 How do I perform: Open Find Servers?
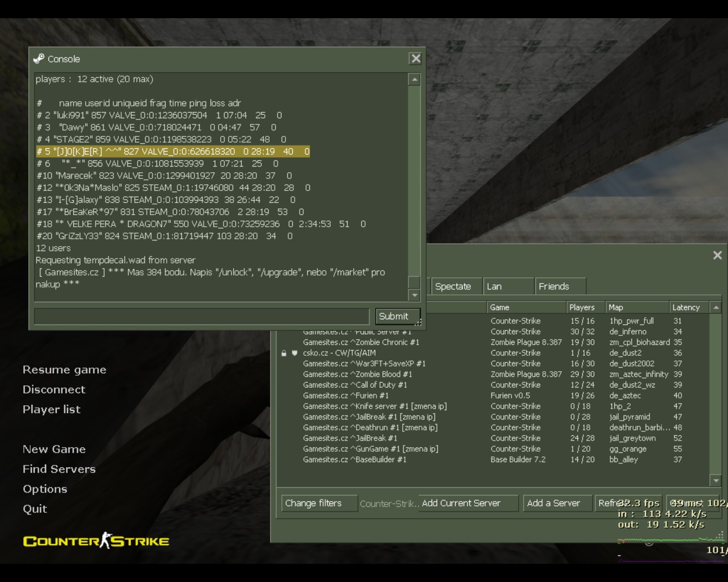pyautogui.click(x=59, y=469)
